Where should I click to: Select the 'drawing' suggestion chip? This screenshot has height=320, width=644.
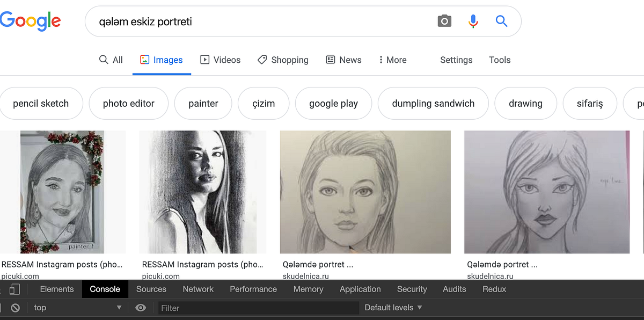[x=525, y=104]
